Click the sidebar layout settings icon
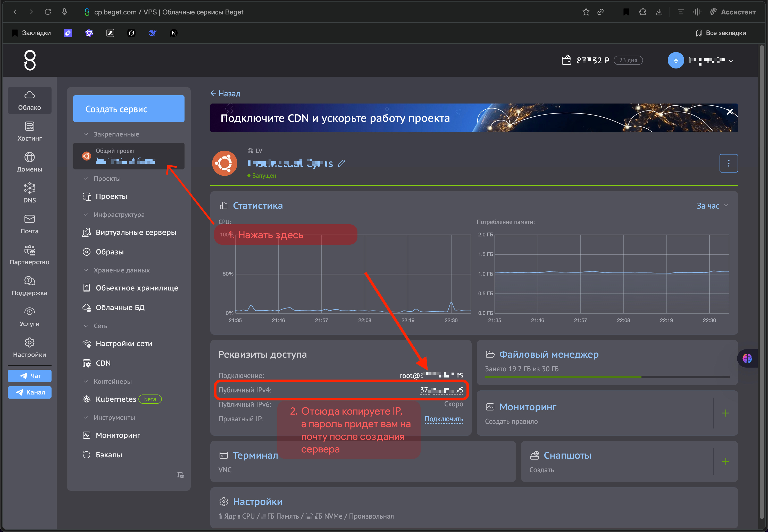This screenshot has width=768, height=532. pyautogui.click(x=180, y=475)
